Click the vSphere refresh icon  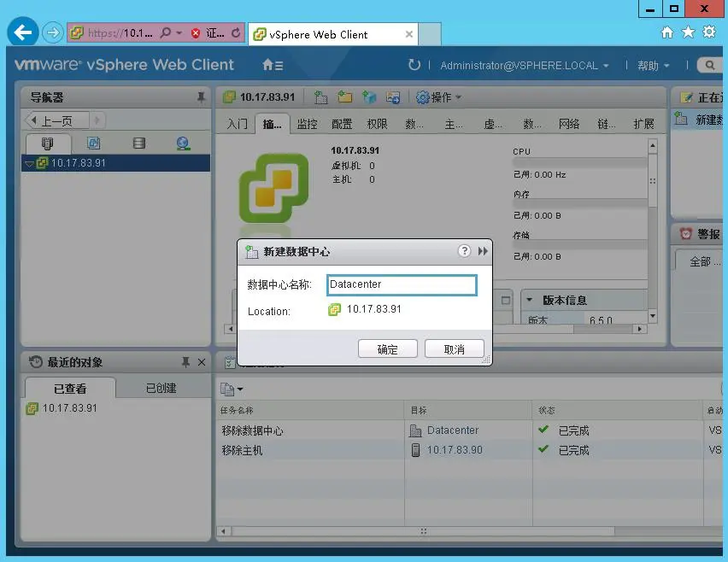pyautogui.click(x=414, y=65)
